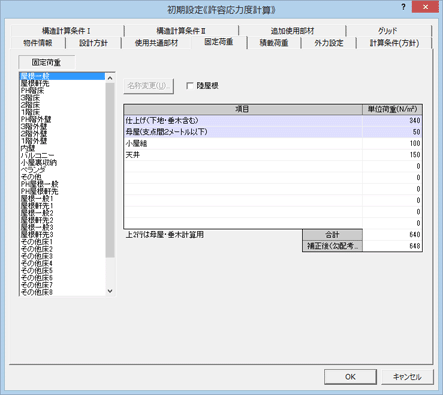Image resolution: width=443 pixels, height=395 pixels.
Task: Select the 外力設定 tab
Action: pyautogui.click(x=329, y=43)
